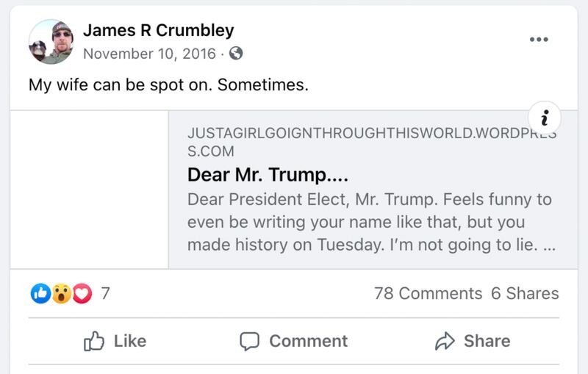This screenshot has height=374, width=588.
Task: Open the three-dot post options menu
Action: 539,40
